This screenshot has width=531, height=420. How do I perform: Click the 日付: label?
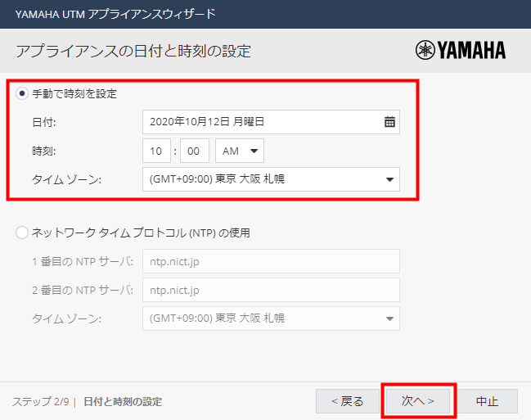[x=44, y=122]
